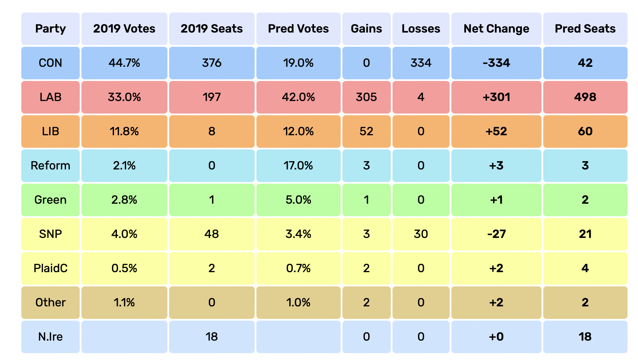The image size is (638, 364).
Task: Select the PlaidC party cell
Action: click(x=51, y=268)
